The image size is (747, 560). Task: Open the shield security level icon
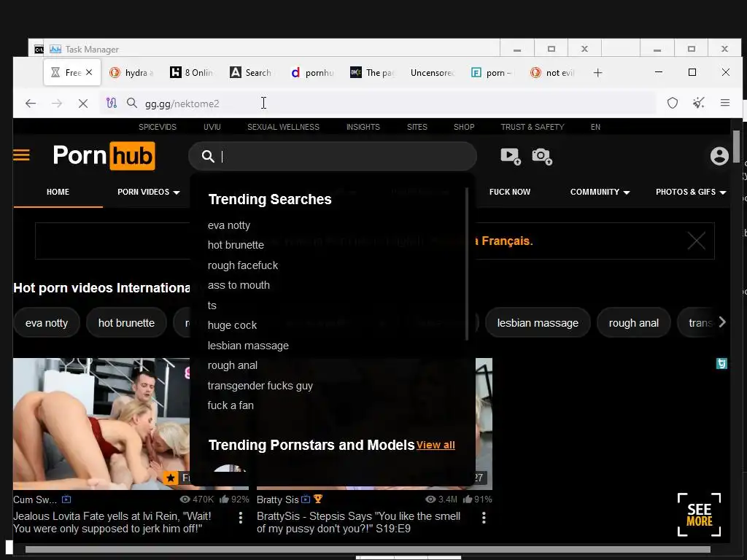(x=672, y=103)
